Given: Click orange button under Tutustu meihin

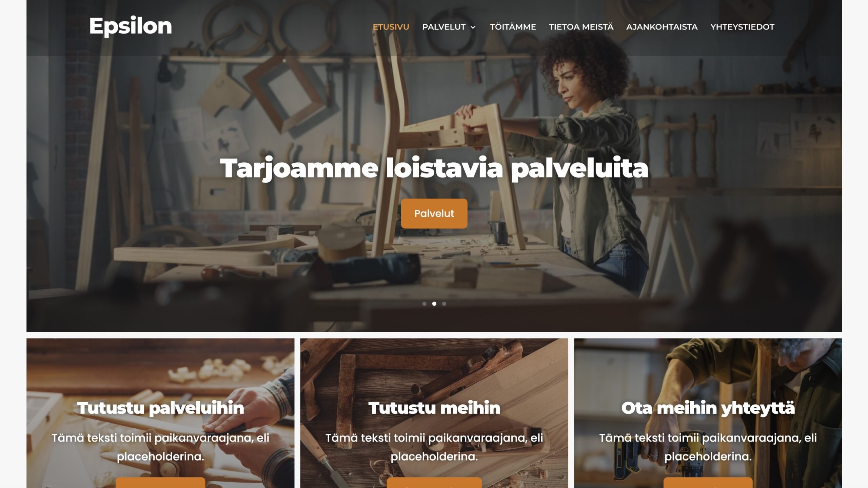Looking at the screenshot, I should pos(434,483).
